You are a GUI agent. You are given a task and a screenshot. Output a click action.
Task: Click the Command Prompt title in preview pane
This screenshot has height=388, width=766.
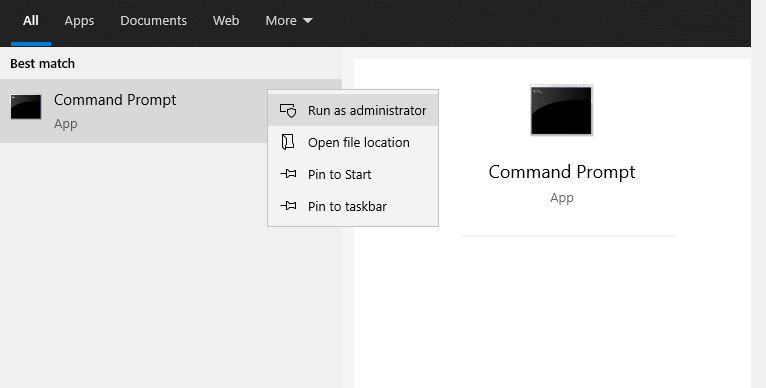click(561, 172)
